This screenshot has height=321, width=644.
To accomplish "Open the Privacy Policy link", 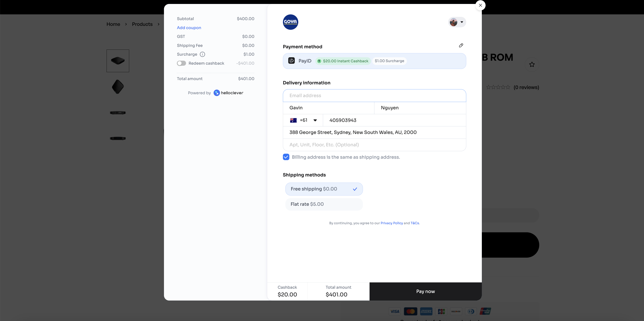I will click(391, 223).
